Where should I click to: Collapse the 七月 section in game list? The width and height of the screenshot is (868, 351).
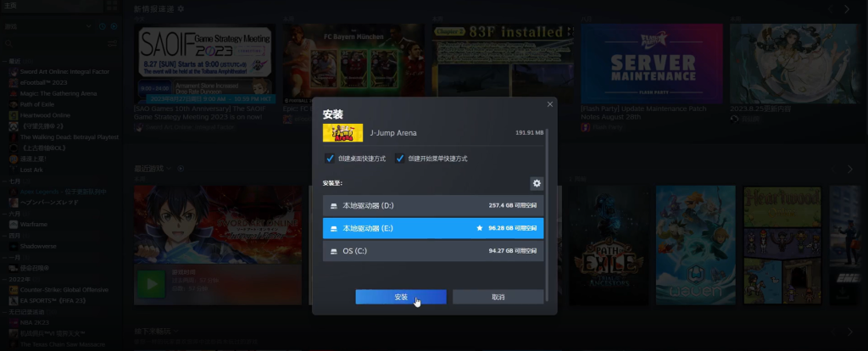pos(4,181)
